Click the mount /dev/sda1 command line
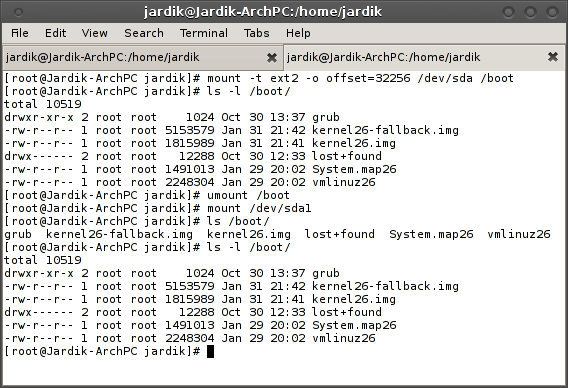This screenshot has height=388, width=568. (x=158, y=208)
